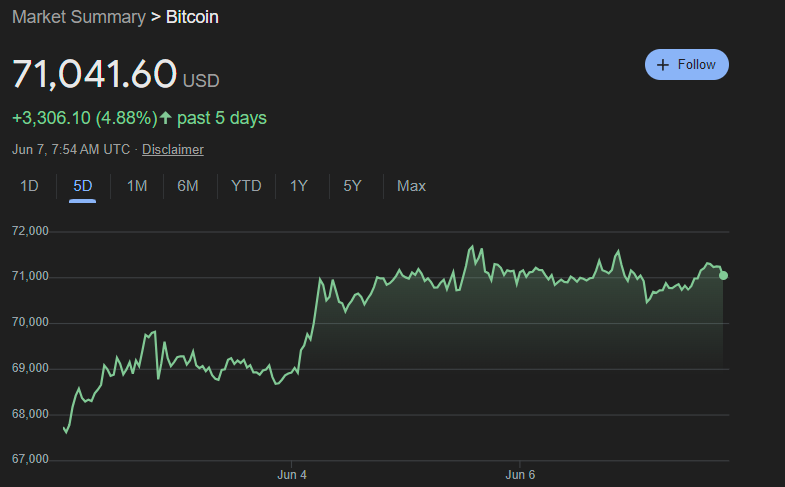The image size is (785, 487).
Task: Click the Bitcoin breadcrumb title
Action: point(192,17)
